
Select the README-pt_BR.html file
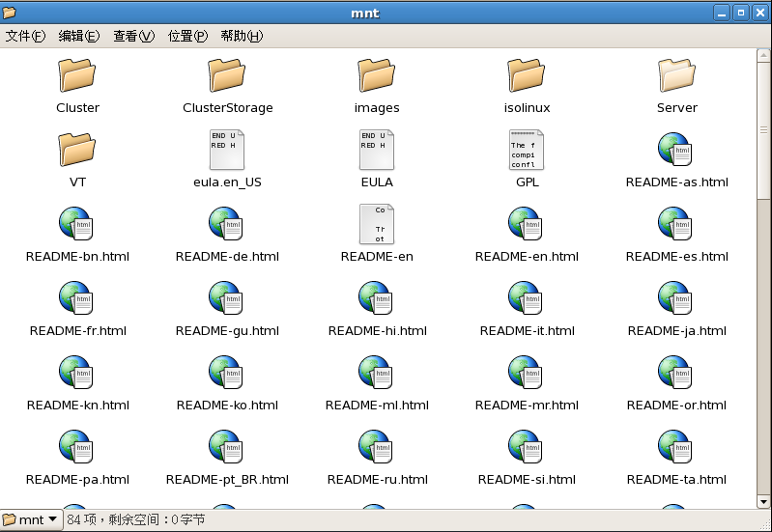[227, 447]
